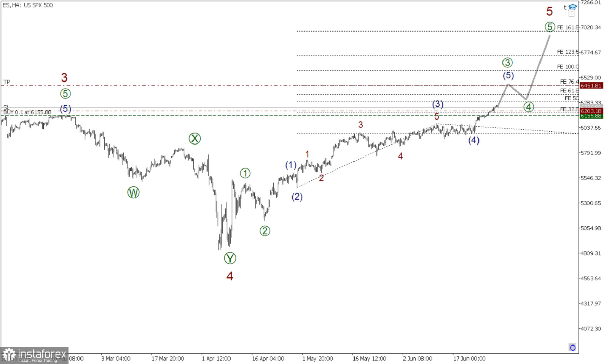
Task: Click the 1 May 20:00 time label
Action: (317, 359)
